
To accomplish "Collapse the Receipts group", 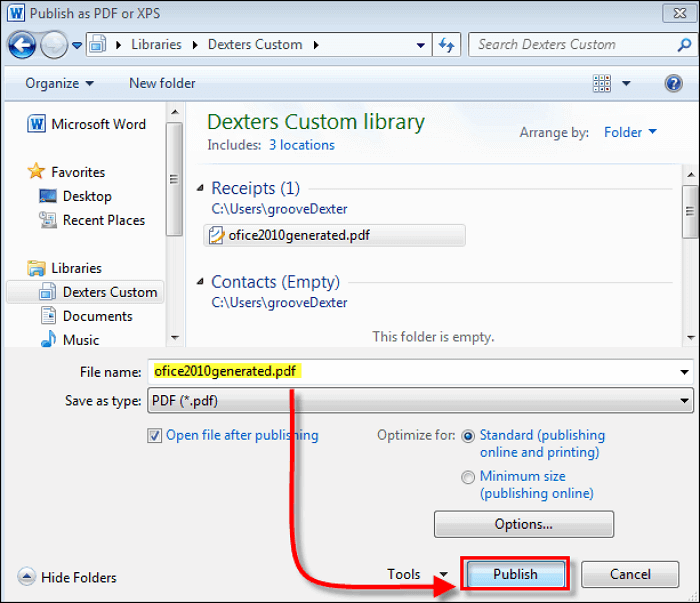I will click(x=201, y=188).
